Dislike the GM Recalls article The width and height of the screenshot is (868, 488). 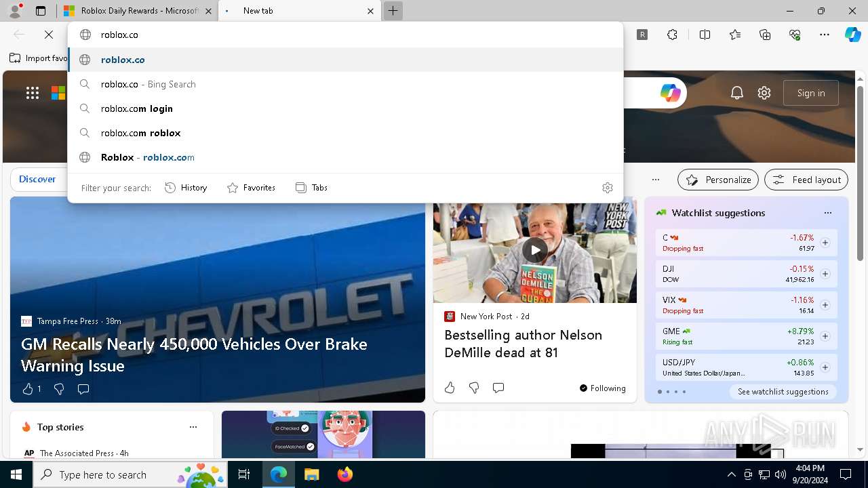(59, 389)
